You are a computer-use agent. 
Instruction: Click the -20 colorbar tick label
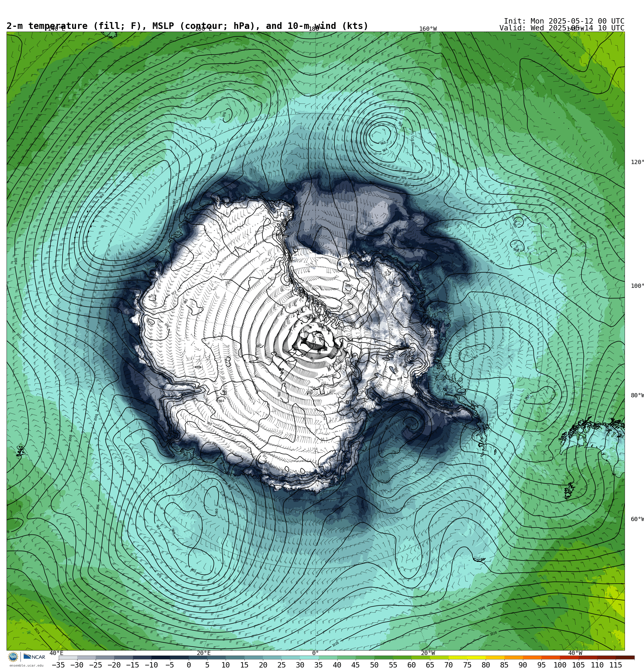114,665
